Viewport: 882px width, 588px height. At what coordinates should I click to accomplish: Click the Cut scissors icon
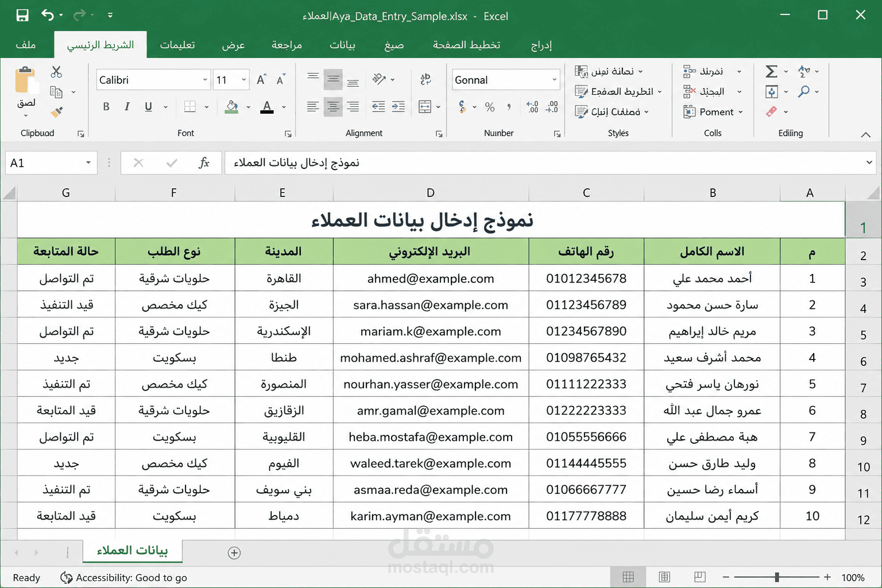56,72
